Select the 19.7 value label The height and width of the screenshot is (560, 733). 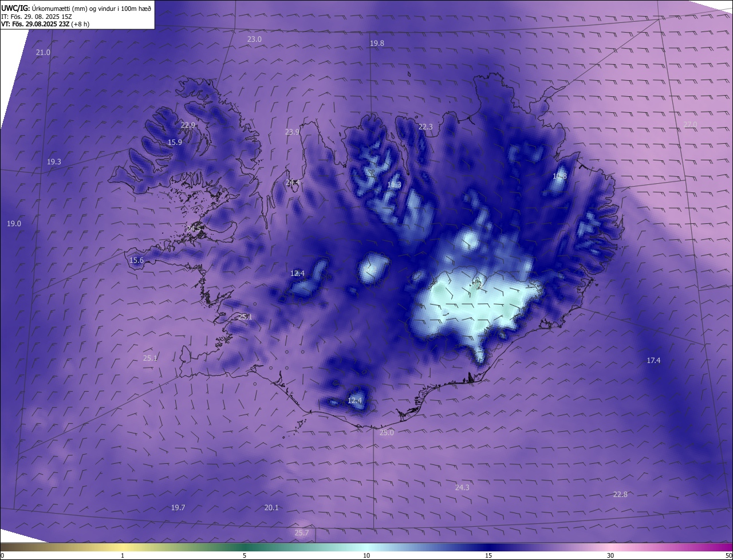pos(178,508)
